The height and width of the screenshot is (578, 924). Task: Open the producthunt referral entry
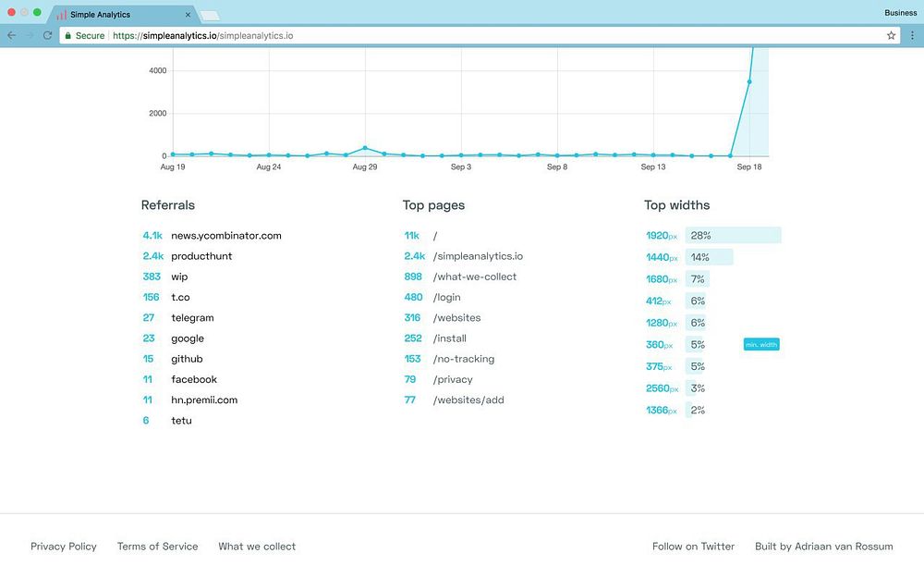tap(201, 256)
